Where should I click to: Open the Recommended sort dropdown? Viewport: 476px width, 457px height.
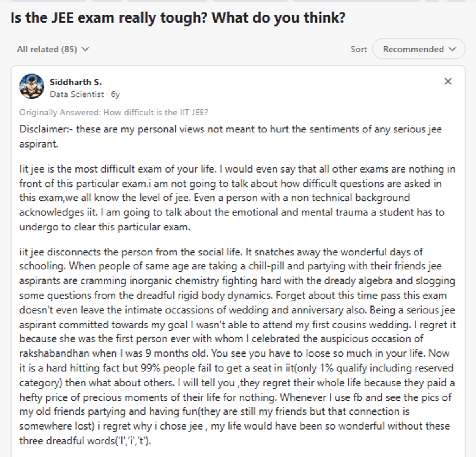tap(418, 49)
